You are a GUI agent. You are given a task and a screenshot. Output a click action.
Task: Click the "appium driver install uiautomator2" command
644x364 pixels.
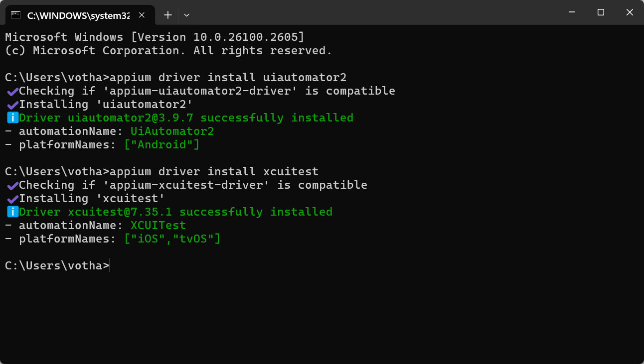(x=228, y=78)
